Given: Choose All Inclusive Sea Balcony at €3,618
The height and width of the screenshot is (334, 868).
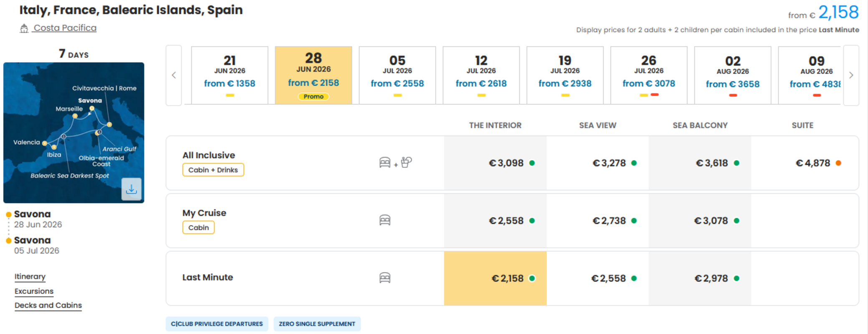Looking at the screenshot, I should click(x=700, y=163).
